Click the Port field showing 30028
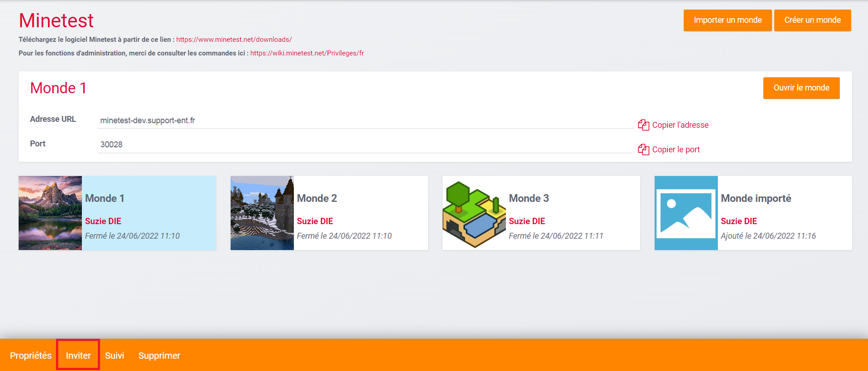This screenshot has height=371, width=868. 365,145
